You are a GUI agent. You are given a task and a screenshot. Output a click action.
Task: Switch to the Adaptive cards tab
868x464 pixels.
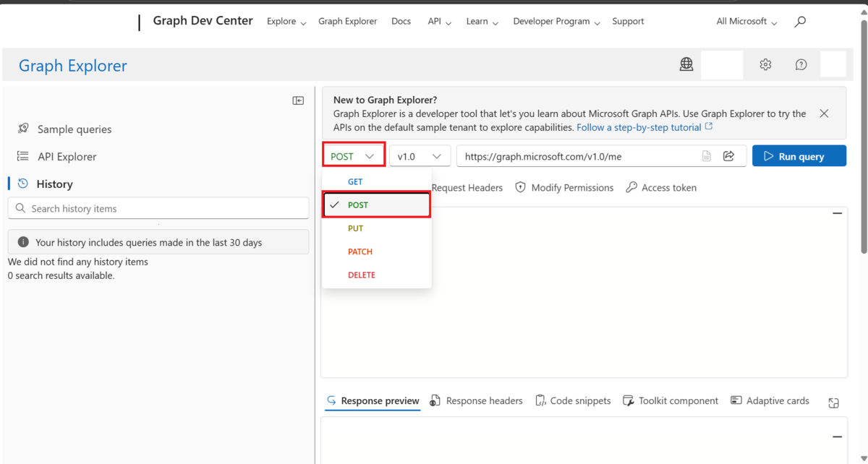(x=770, y=400)
